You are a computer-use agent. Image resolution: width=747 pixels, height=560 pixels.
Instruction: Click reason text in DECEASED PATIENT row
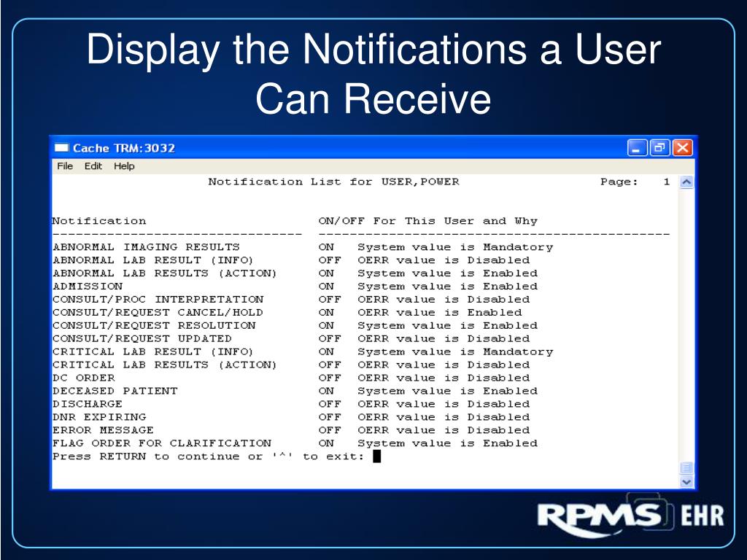coord(448,391)
